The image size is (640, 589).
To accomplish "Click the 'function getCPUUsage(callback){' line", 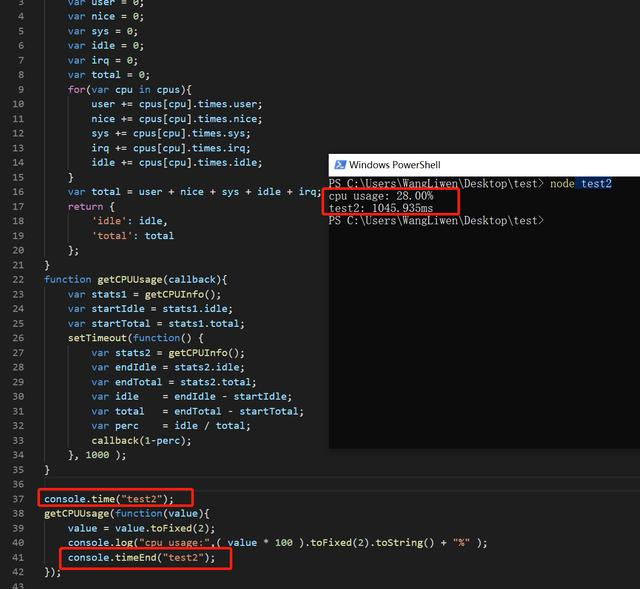I will (x=136, y=280).
